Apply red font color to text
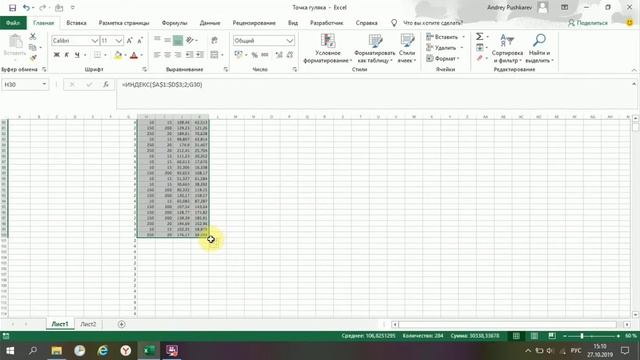This screenshot has height=360, width=640. click(x=134, y=55)
